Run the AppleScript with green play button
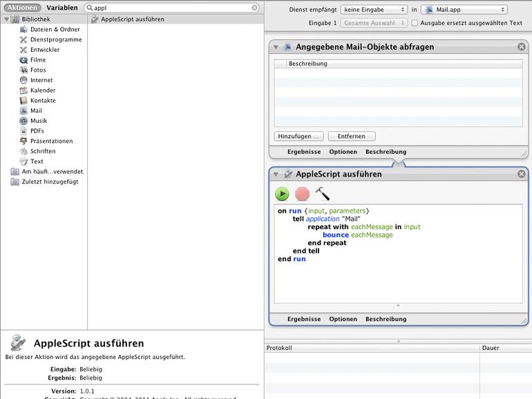532x399 pixels. 282,194
